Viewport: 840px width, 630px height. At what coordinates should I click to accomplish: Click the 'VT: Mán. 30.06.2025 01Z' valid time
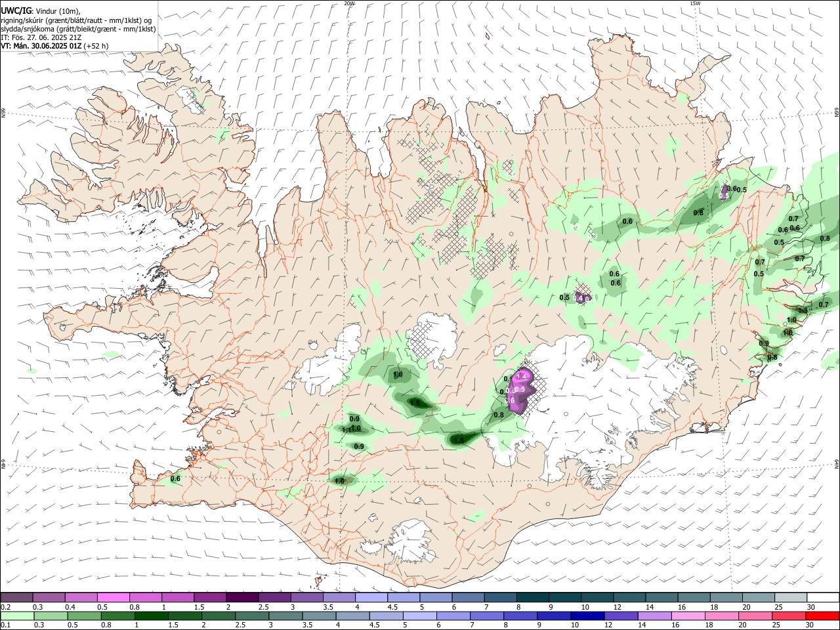point(41,46)
